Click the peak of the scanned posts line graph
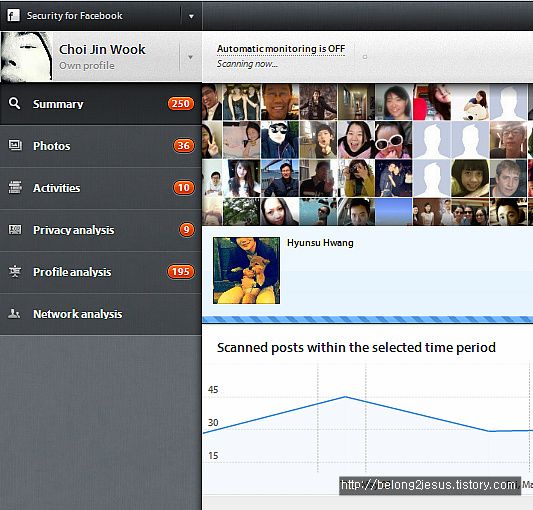This screenshot has height=510, width=533. pyautogui.click(x=345, y=397)
